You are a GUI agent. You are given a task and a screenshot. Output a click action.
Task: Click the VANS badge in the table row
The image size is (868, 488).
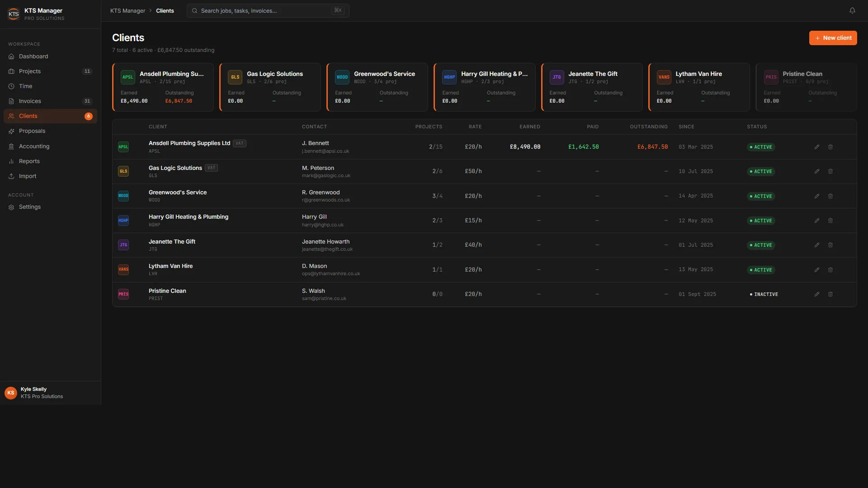pos(123,270)
